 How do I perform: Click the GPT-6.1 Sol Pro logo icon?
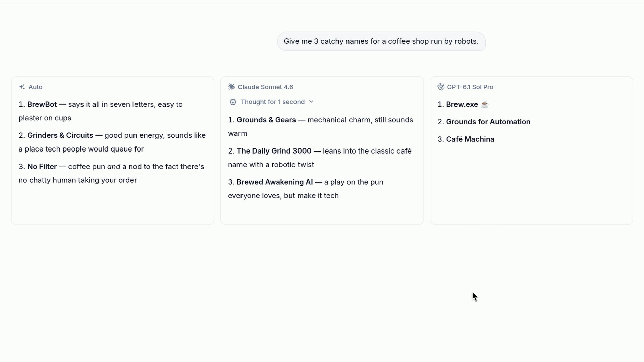coord(441,87)
